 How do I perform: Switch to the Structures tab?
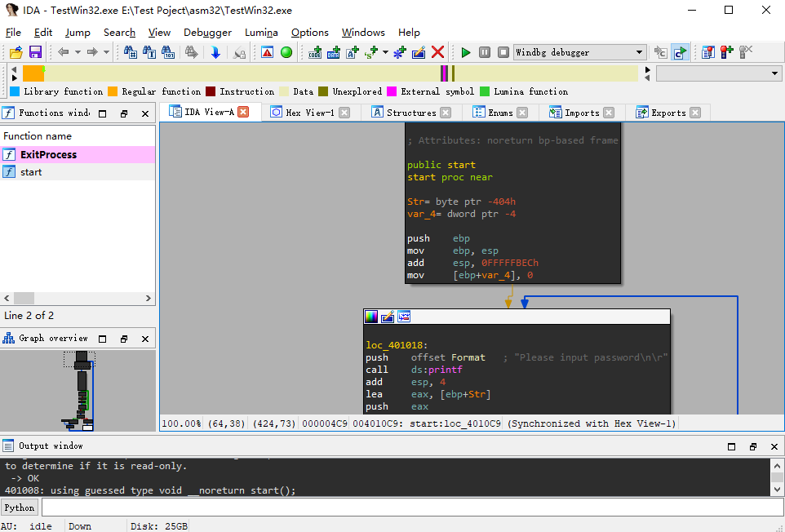tap(410, 113)
